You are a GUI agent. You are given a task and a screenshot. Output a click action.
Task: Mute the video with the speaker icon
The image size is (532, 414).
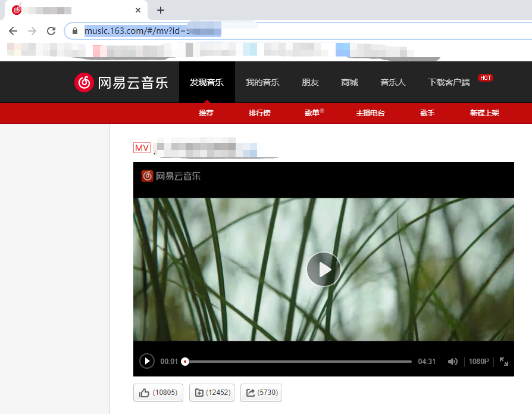tap(453, 362)
